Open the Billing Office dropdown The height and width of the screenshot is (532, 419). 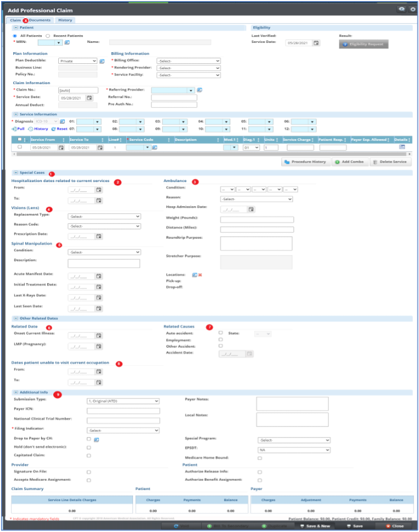click(188, 61)
